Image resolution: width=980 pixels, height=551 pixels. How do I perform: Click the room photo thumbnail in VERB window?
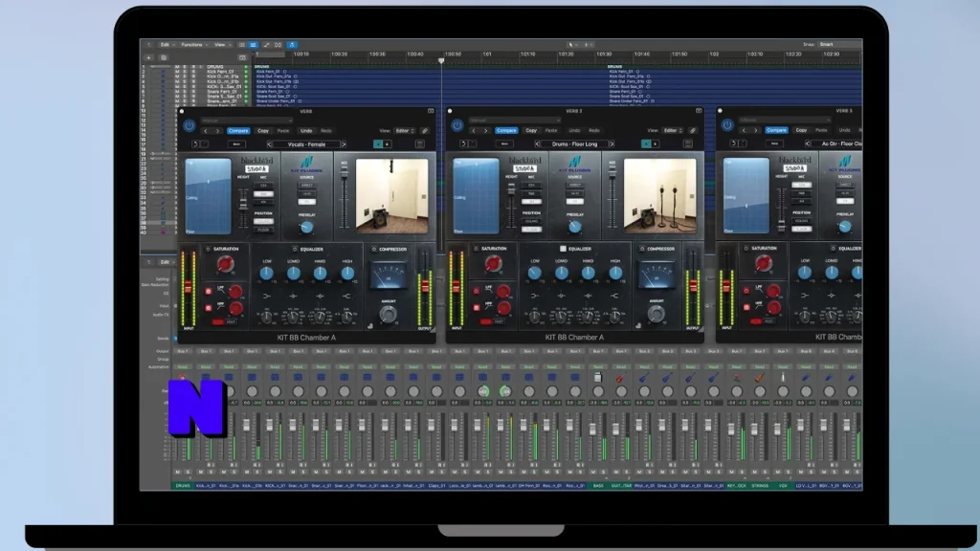(x=391, y=196)
